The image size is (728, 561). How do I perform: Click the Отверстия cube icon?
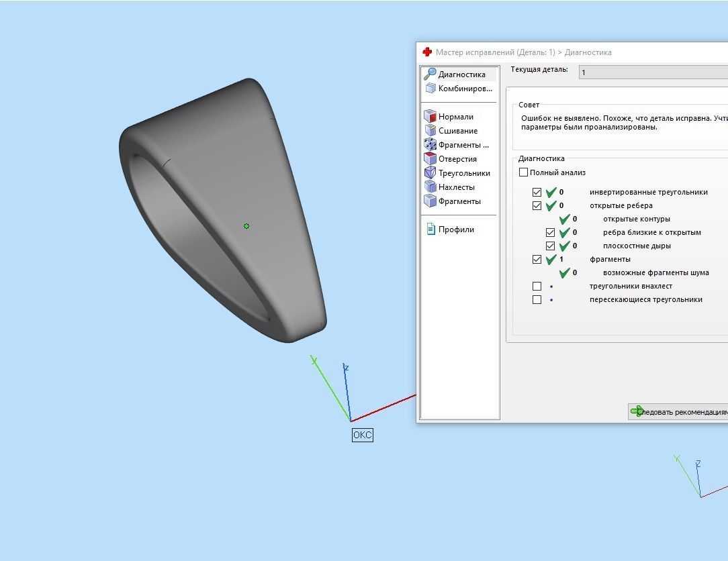click(x=430, y=158)
